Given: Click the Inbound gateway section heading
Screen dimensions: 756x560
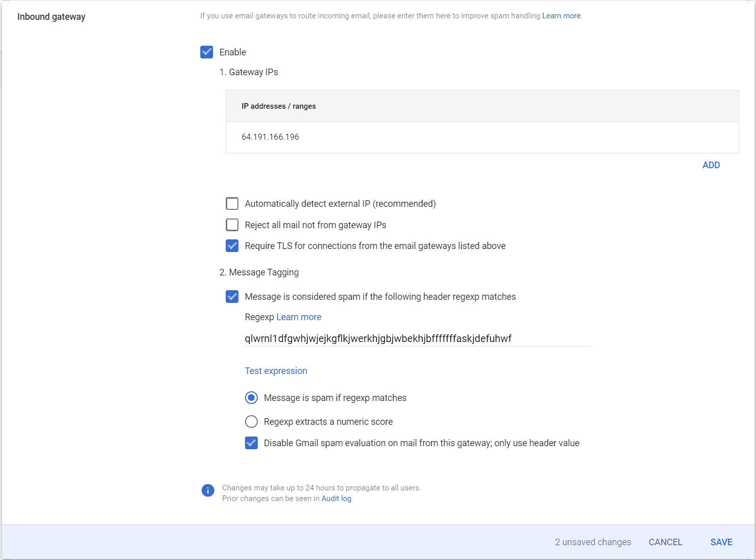Looking at the screenshot, I should click(51, 17).
